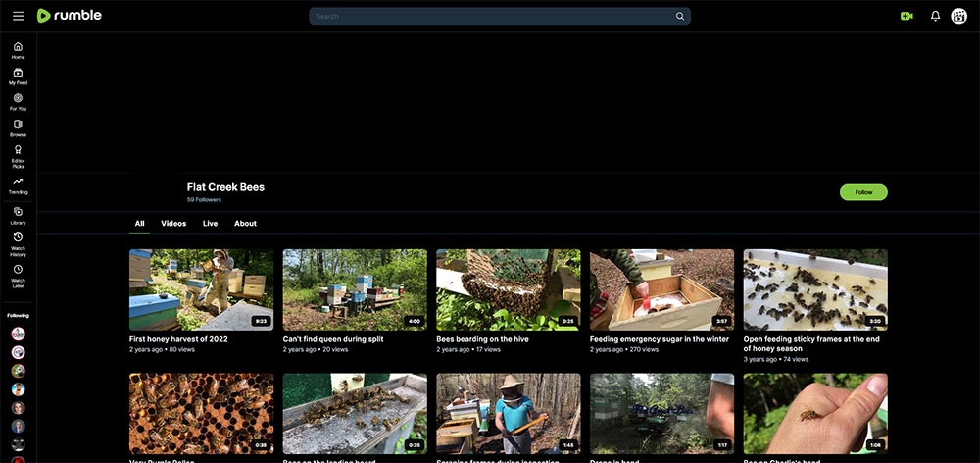
Task: Click the third followed channel avatar
Action: tap(18, 371)
